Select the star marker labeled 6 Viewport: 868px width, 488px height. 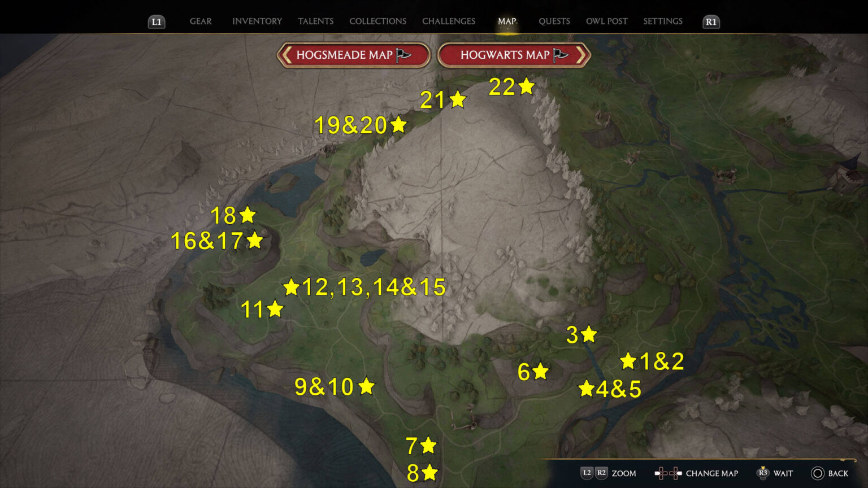(541, 371)
